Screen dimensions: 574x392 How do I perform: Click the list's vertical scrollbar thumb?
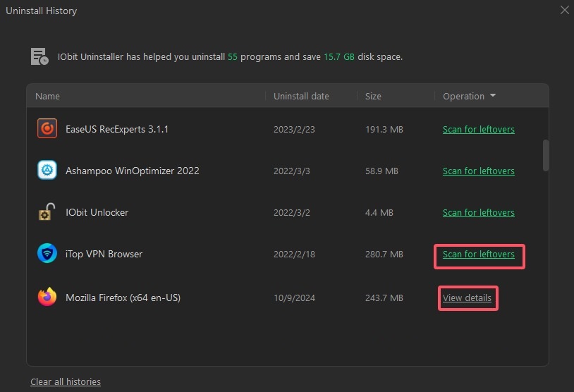click(546, 155)
